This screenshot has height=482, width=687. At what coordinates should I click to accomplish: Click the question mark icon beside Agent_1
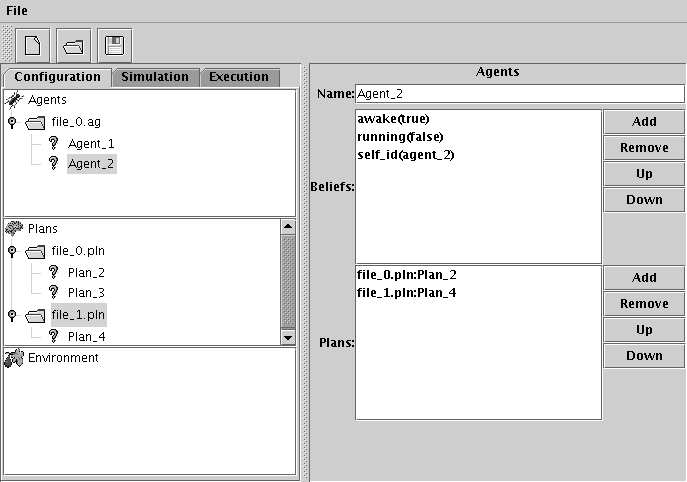pyautogui.click(x=54, y=144)
